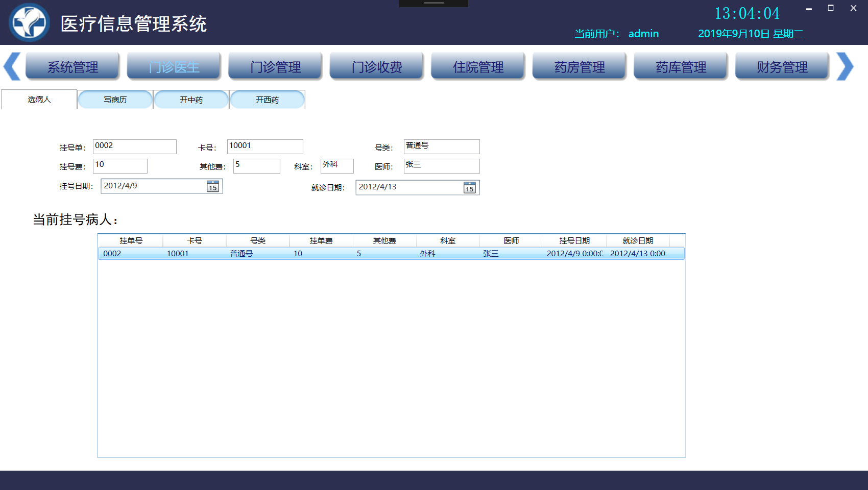Click the 就诊日期 date field
Image resolution: width=868 pixels, height=490 pixels.
pyautogui.click(x=418, y=187)
